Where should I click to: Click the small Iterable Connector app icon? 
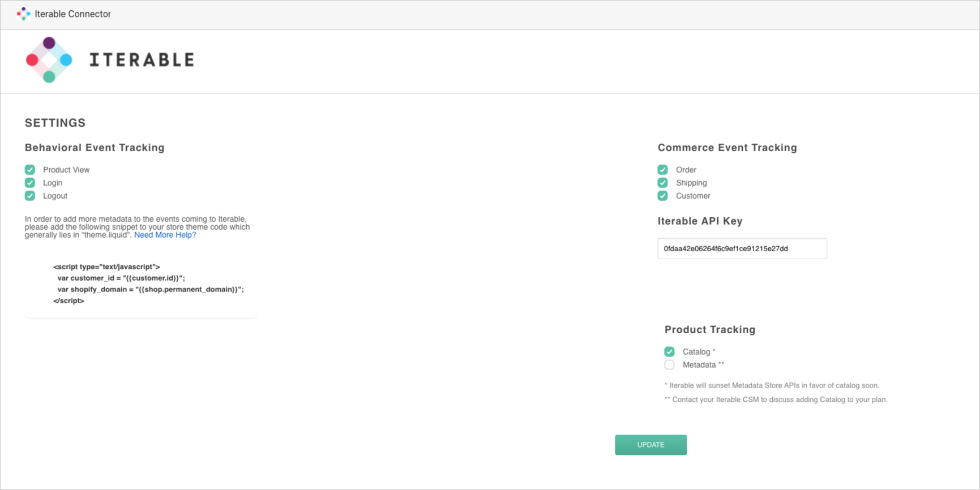coord(23,14)
